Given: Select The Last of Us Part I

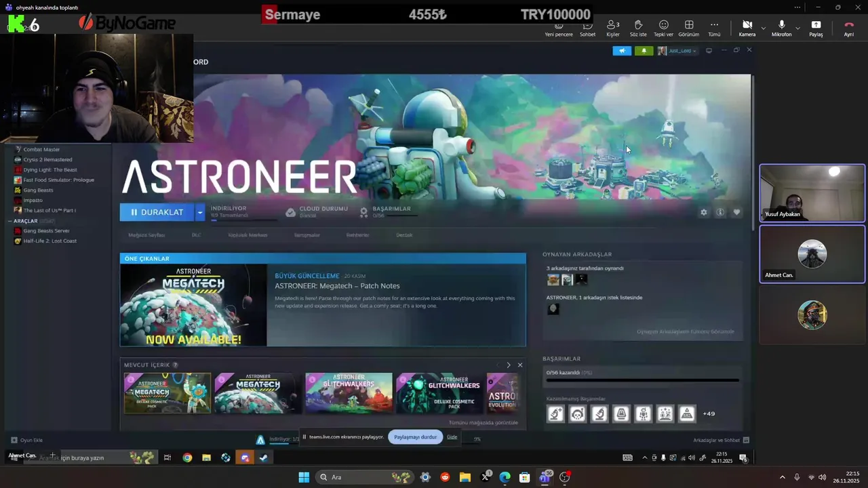Looking at the screenshot, I should click(x=50, y=210).
